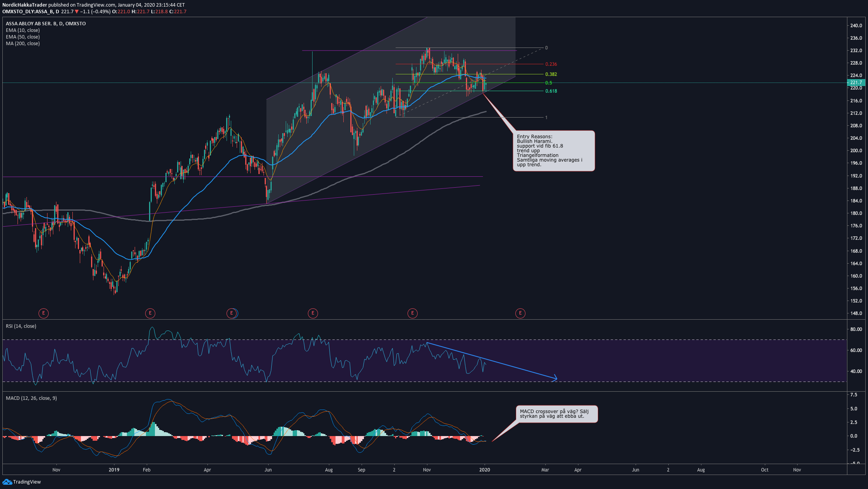Image resolution: width=868 pixels, height=489 pixels.
Task: Click the 148.0 price axis label
Action: [x=856, y=313]
